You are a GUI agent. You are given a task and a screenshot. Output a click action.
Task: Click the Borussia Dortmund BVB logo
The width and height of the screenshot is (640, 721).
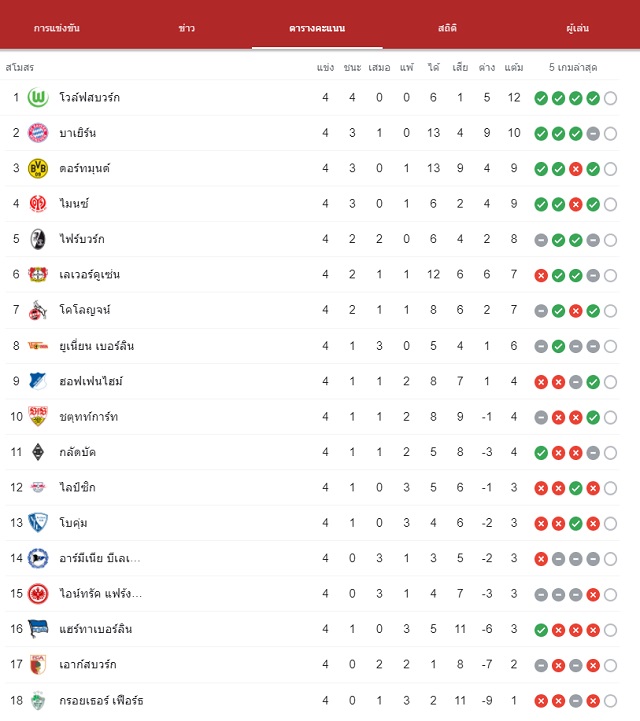(x=38, y=168)
